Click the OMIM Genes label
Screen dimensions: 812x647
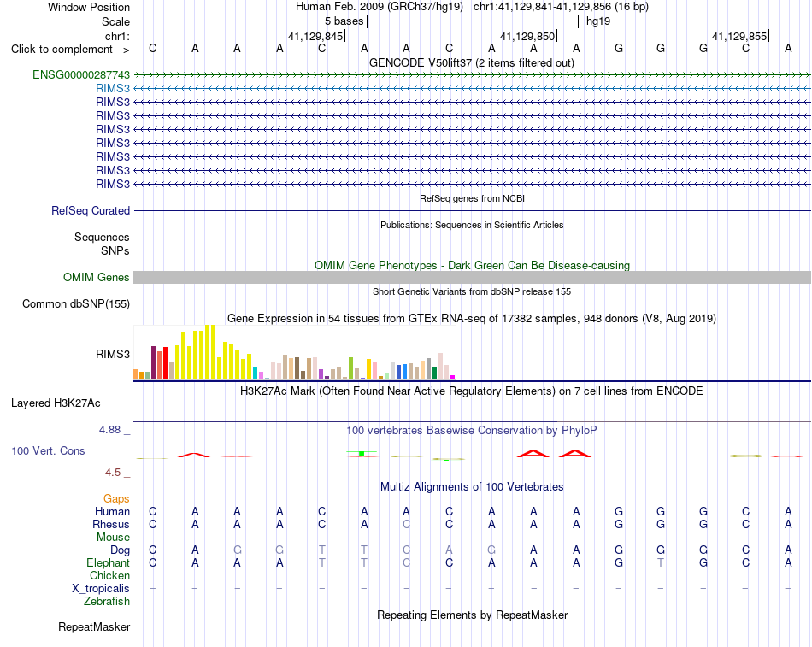[97, 278]
